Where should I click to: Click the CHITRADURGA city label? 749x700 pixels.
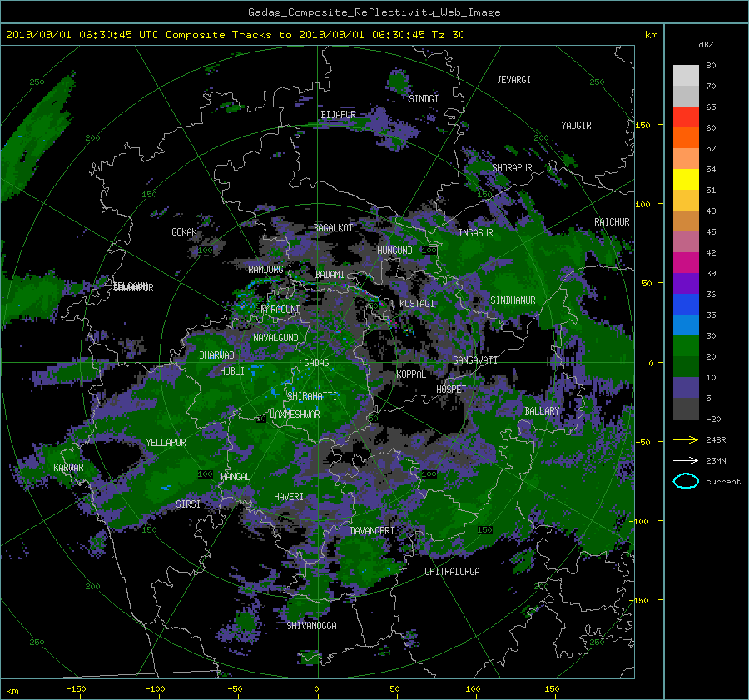pyautogui.click(x=453, y=572)
